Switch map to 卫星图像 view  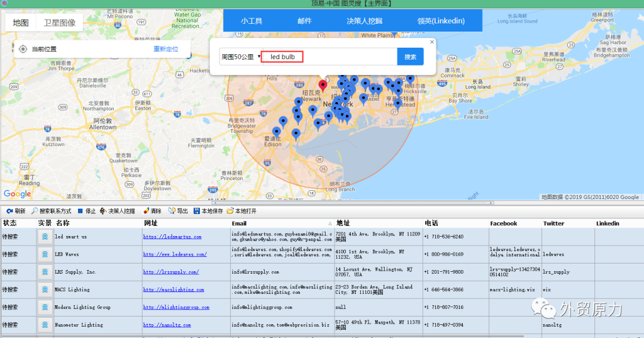coord(60,23)
